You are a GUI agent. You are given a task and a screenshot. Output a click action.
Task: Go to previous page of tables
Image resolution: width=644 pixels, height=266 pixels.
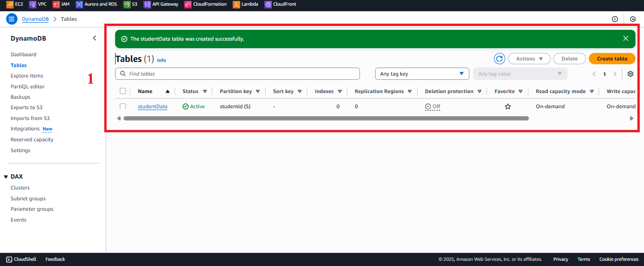(594, 74)
